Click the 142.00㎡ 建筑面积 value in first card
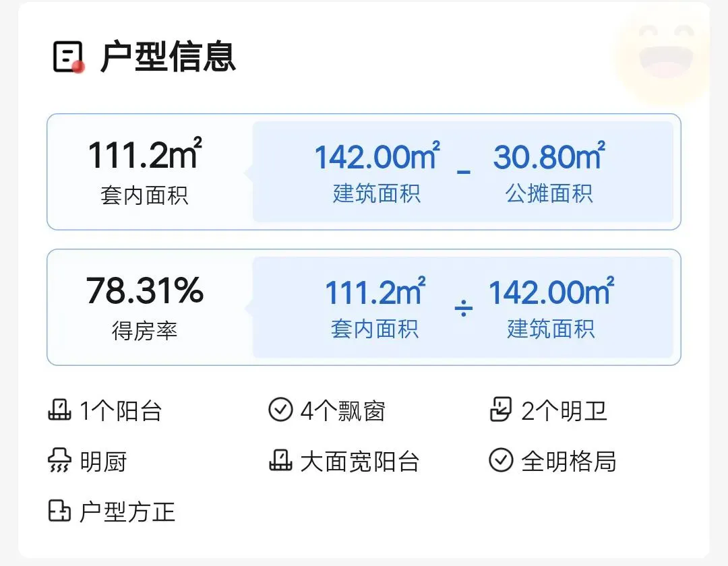The width and height of the screenshot is (728, 566). [377, 156]
